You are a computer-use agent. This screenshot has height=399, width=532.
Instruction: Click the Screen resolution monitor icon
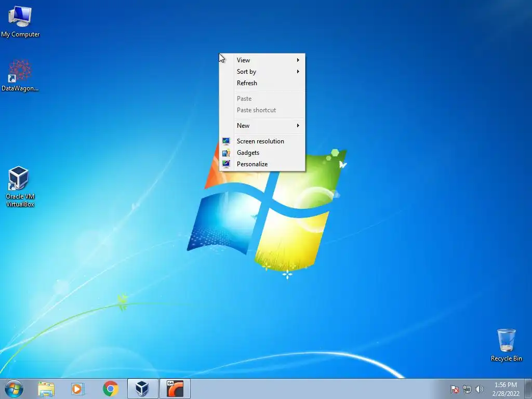point(226,141)
